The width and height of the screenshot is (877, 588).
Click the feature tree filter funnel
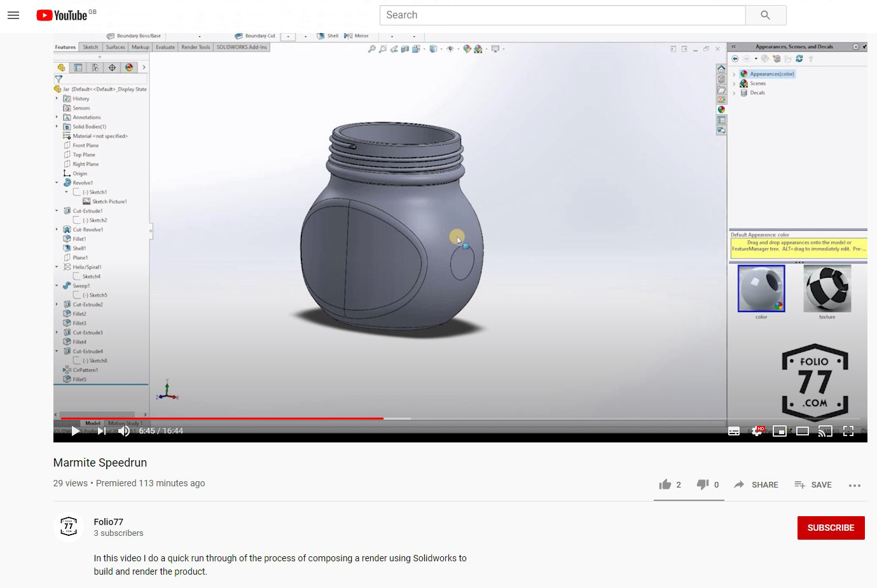pyautogui.click(x=59, y=79)
